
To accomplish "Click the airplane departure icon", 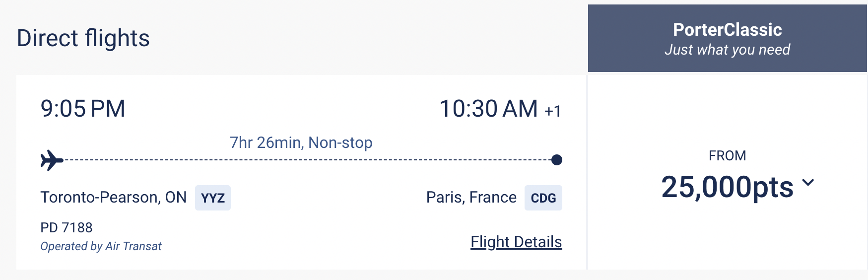I will [x=52, y=160].
